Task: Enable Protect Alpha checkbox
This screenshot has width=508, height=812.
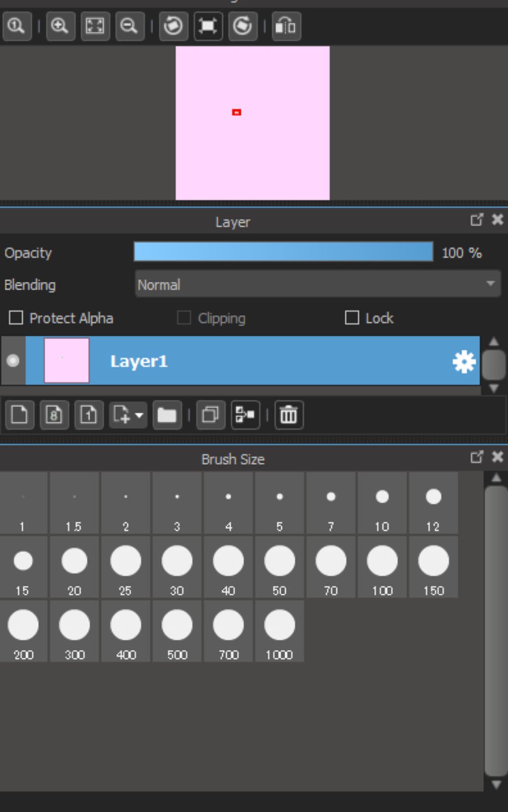Action: pyautogui.click(x=16, y=317)
